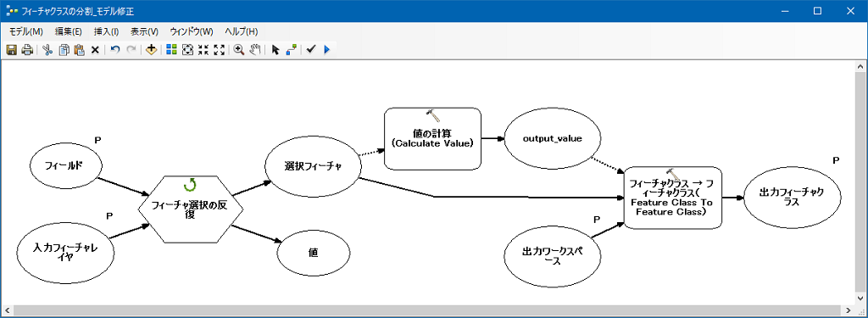Open the ウィンドウ(W) menu
The width and height of the screenshot is (868, 318).
[192, 31]
